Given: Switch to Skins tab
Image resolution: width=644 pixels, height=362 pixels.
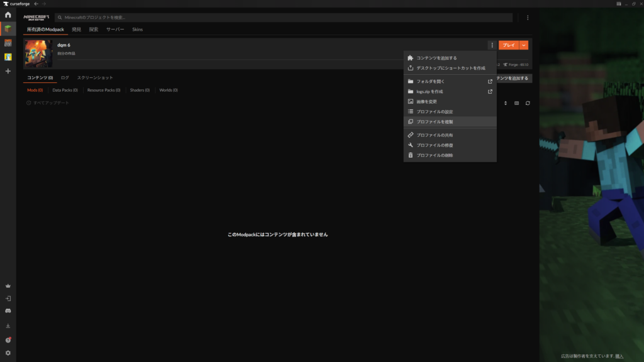Looking at the screenshot, I should (x=137, y=30).
